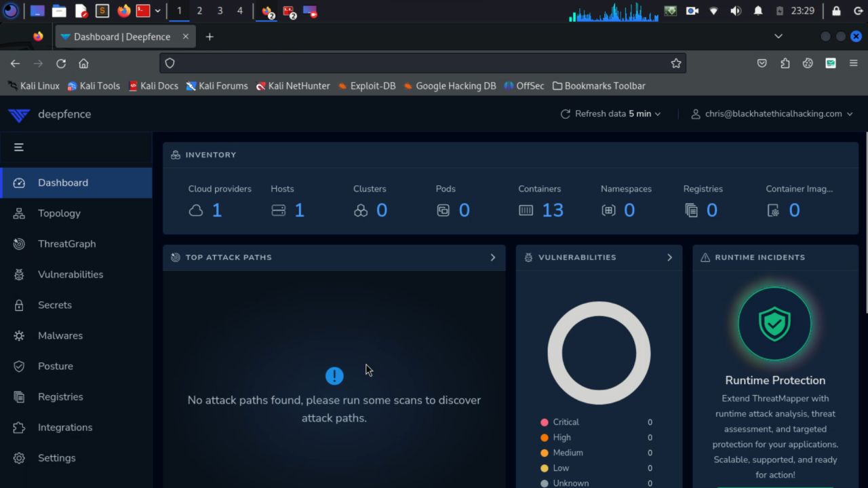Open the Firefox tab list chevron
This screenshot has height=488, width=868.
(778, 36)
